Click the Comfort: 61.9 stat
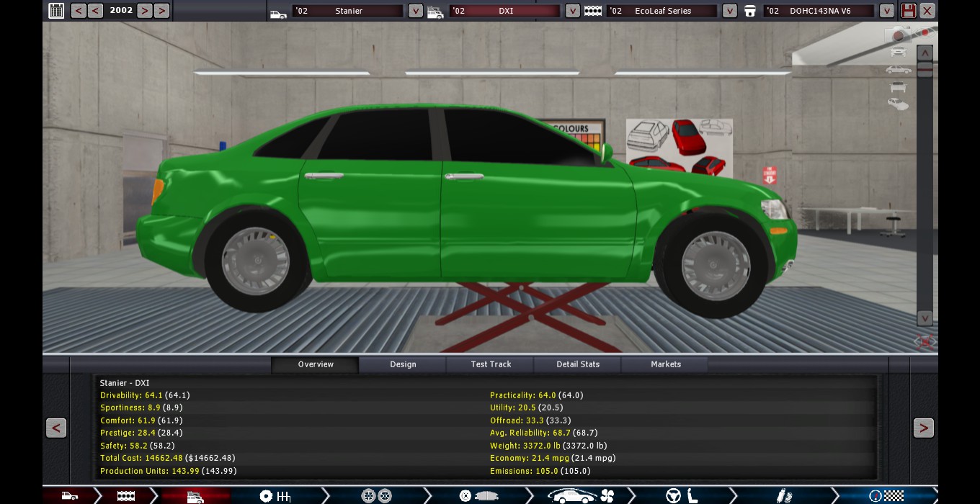 141,420
